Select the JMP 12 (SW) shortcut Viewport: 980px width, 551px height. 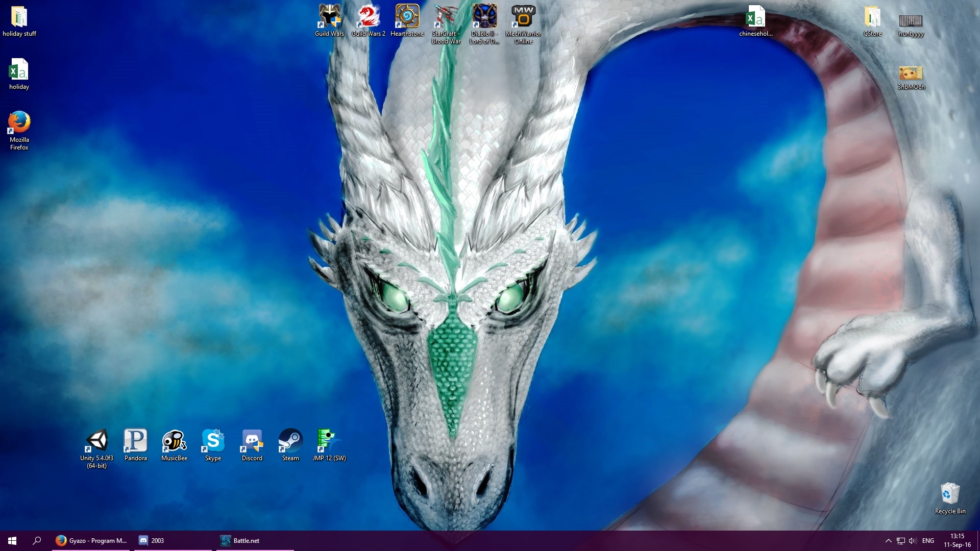[x=330, y=441]
